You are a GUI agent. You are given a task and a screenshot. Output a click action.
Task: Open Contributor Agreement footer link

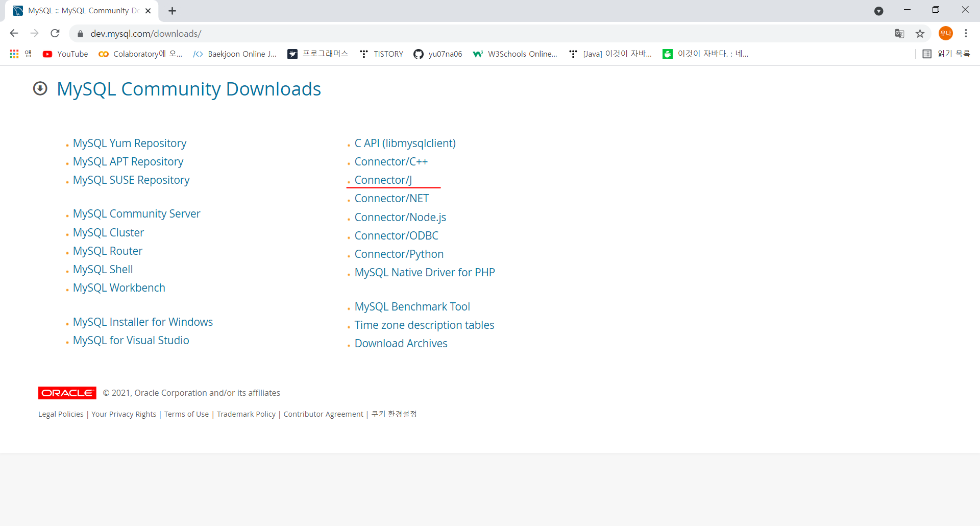324,414
